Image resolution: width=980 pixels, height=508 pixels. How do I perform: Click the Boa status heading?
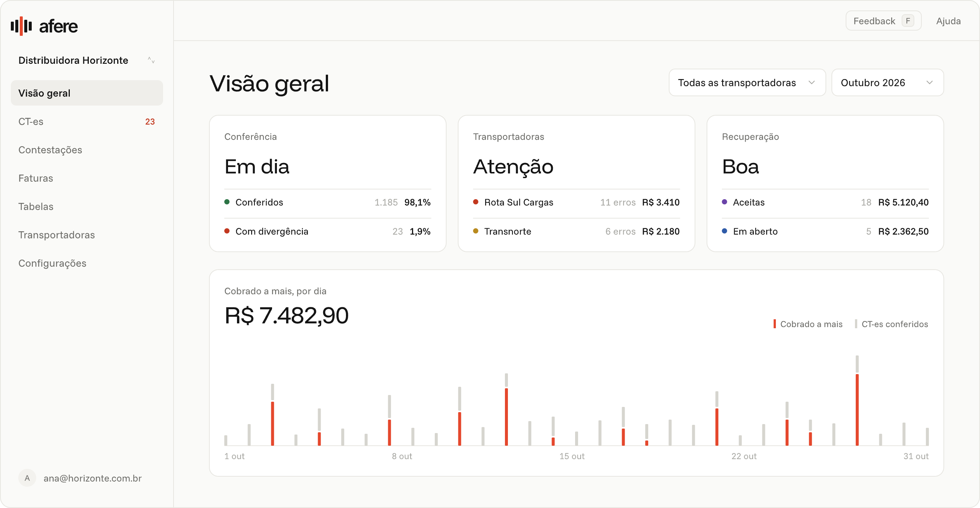(740, 167)
